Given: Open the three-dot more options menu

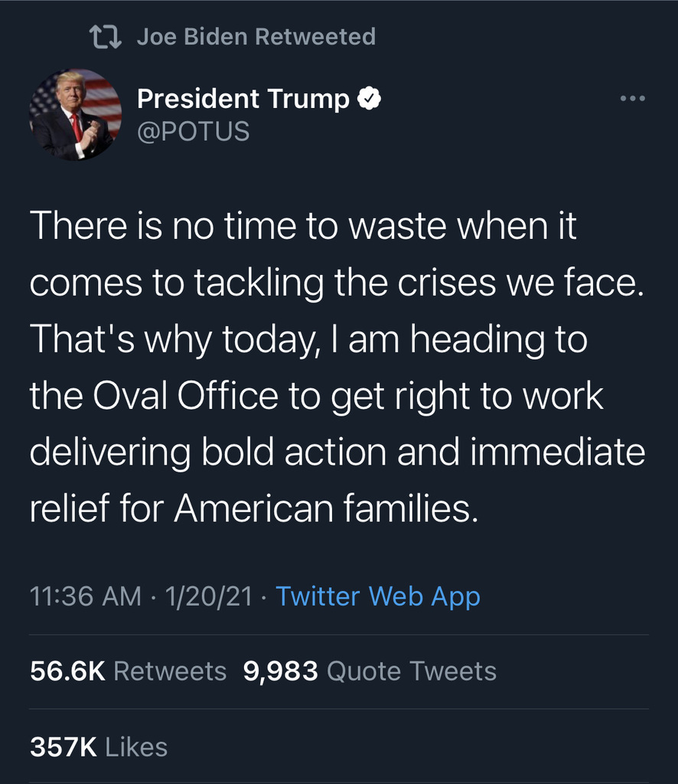Looking at the screenshot, I should tap(632, 99).
